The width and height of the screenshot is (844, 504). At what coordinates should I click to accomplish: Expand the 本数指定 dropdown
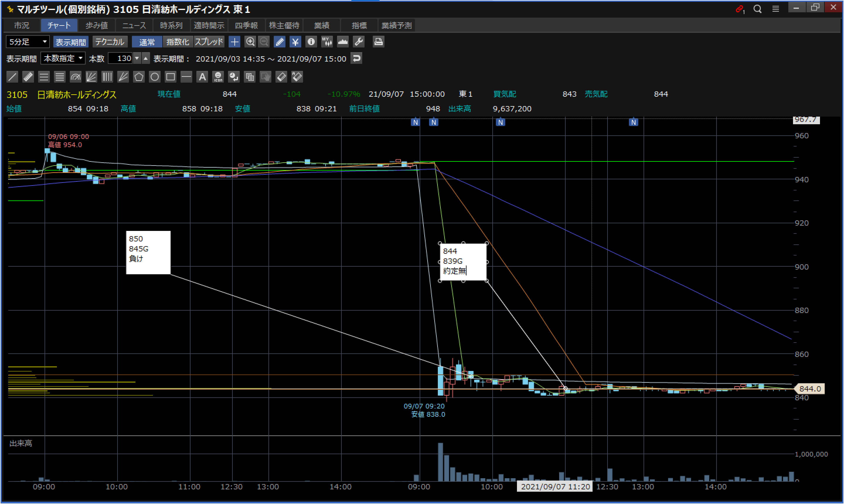click(63, 58)
